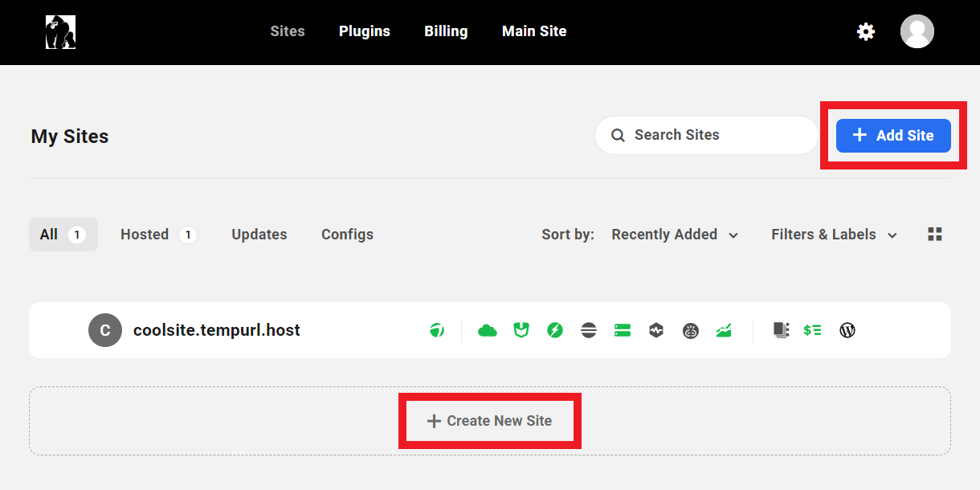Switch to the Configs tab

347,235
